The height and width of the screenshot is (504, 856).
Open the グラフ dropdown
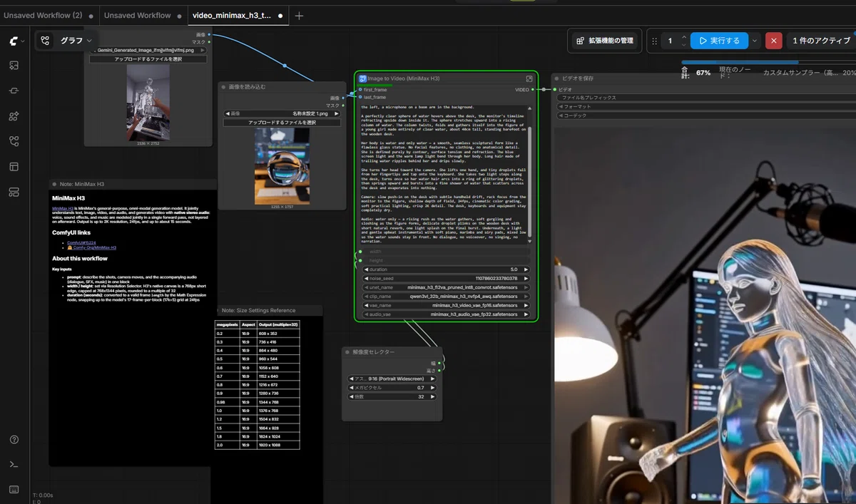76,41
